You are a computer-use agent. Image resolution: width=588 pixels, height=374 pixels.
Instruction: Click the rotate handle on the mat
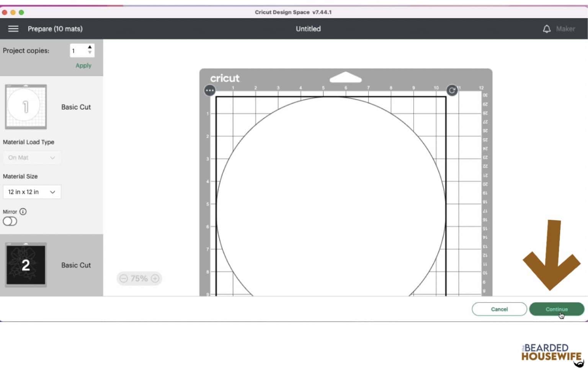pos(452,90)
